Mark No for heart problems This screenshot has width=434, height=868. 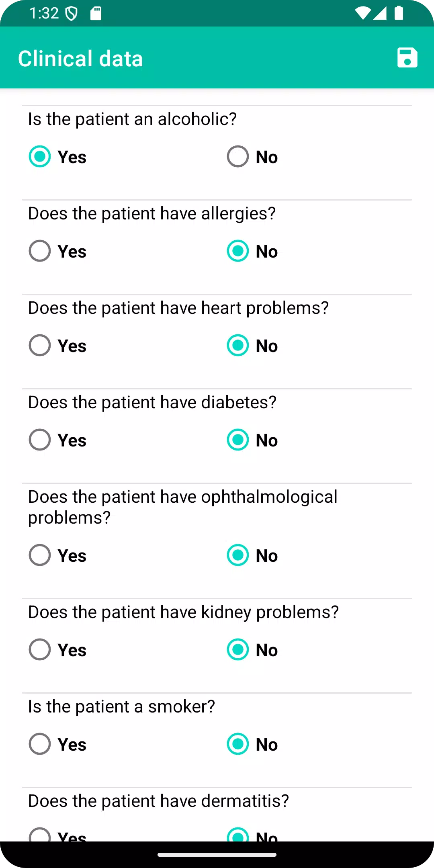[252, 345]
